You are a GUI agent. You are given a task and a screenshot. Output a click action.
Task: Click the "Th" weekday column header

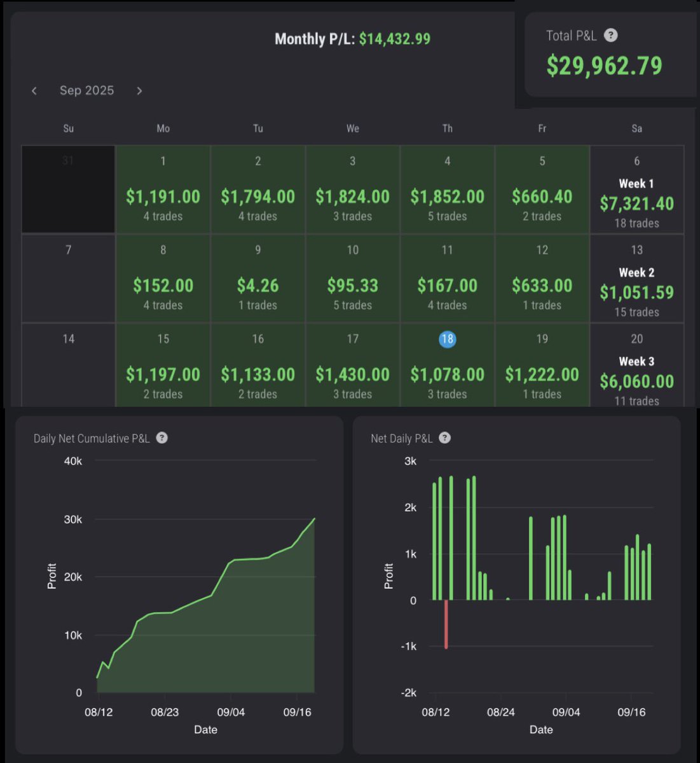point(448,128)
